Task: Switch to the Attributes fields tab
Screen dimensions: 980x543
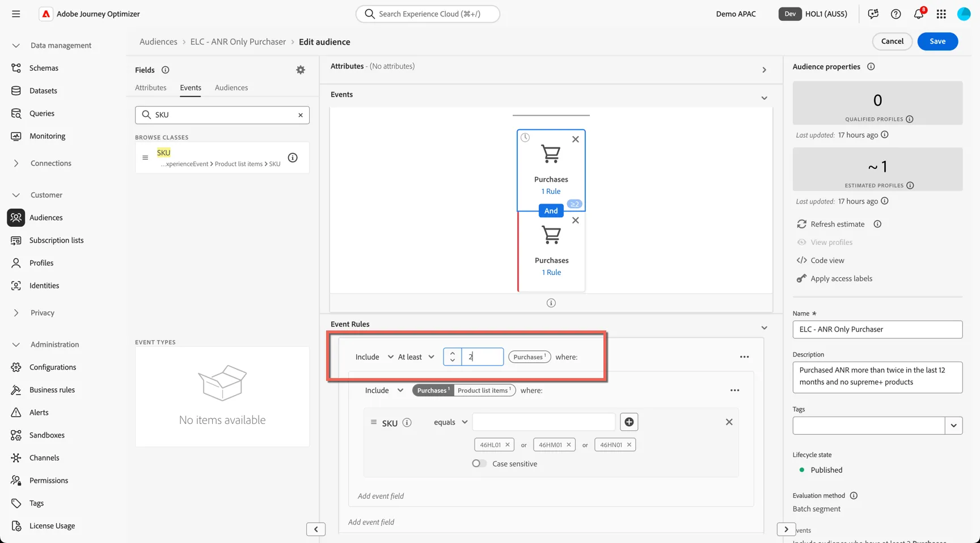Action: [151, 88]
